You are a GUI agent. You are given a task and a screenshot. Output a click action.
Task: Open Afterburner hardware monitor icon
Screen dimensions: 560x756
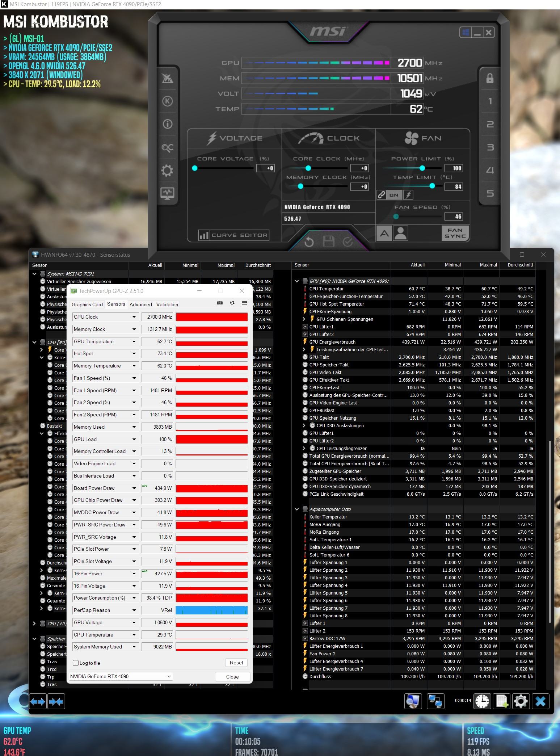click(167, 193)
